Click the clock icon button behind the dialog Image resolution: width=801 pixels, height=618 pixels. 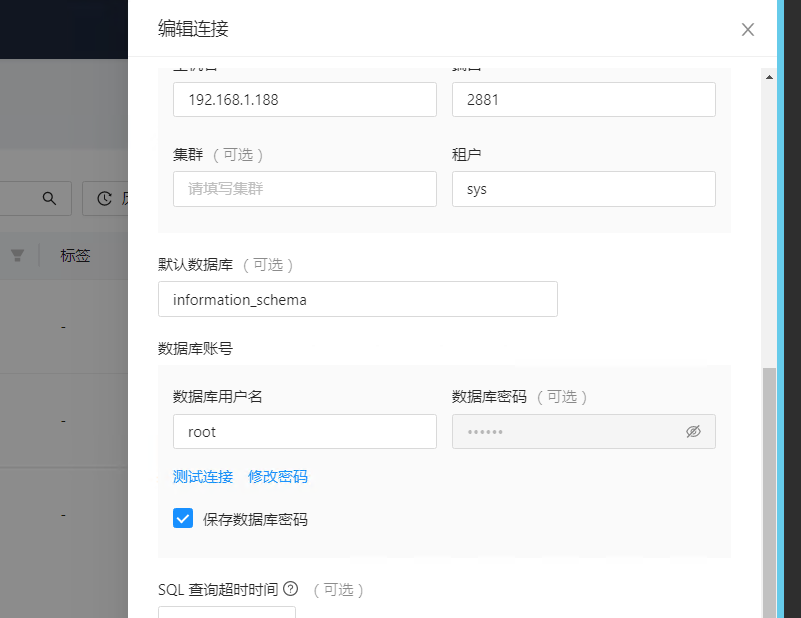point(105,198)
